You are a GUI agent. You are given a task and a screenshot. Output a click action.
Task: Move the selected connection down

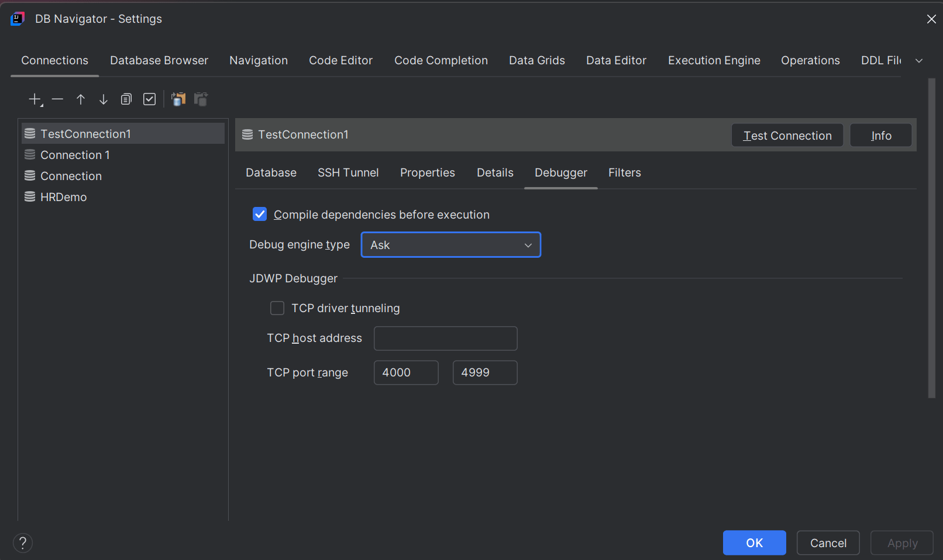pyautogui.click(x=103, y=99)
